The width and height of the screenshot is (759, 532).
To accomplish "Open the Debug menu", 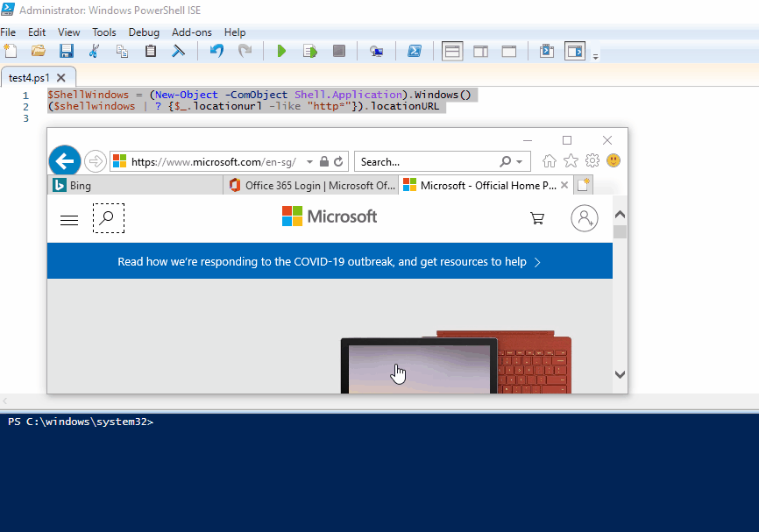I will point(143,32).
